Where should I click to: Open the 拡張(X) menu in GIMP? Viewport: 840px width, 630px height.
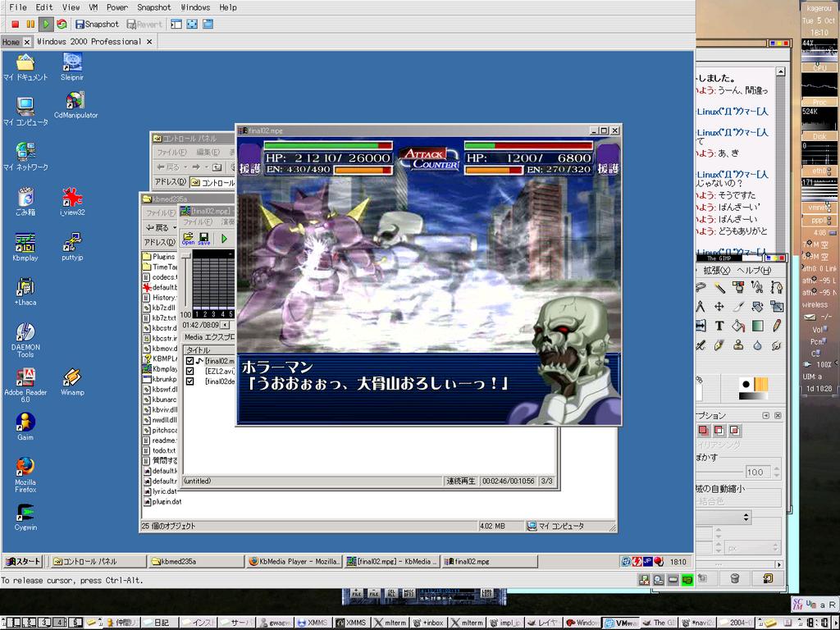pyautogui.click(x=716, y=271)
